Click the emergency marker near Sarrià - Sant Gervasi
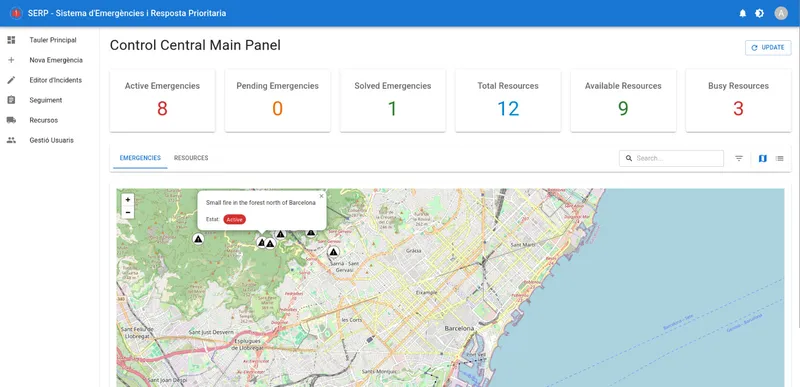Image resolution: width=800 pixels, height=387 pixels. [333, 252]
